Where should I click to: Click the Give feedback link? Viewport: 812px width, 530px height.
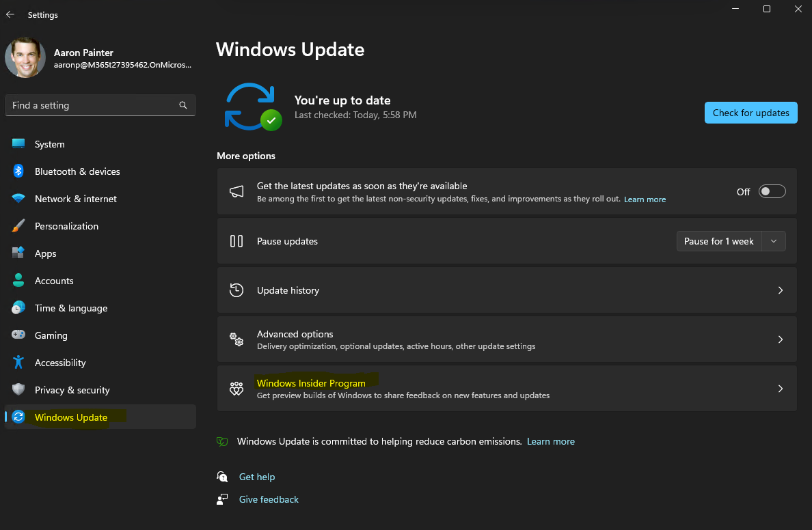click(269, 499)
